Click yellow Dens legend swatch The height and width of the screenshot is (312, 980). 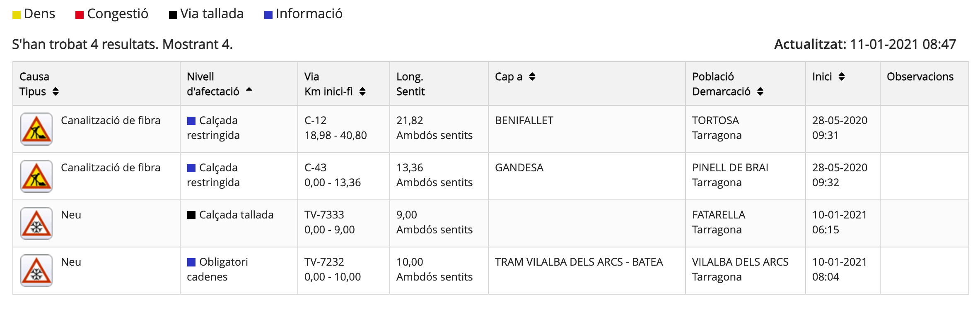[17, 15]
